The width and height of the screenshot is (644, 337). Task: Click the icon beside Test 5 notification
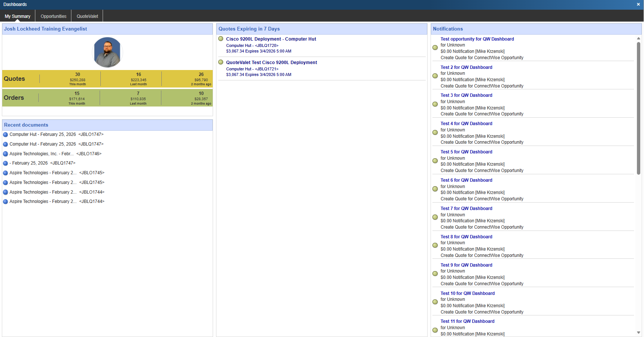point(435,161)
